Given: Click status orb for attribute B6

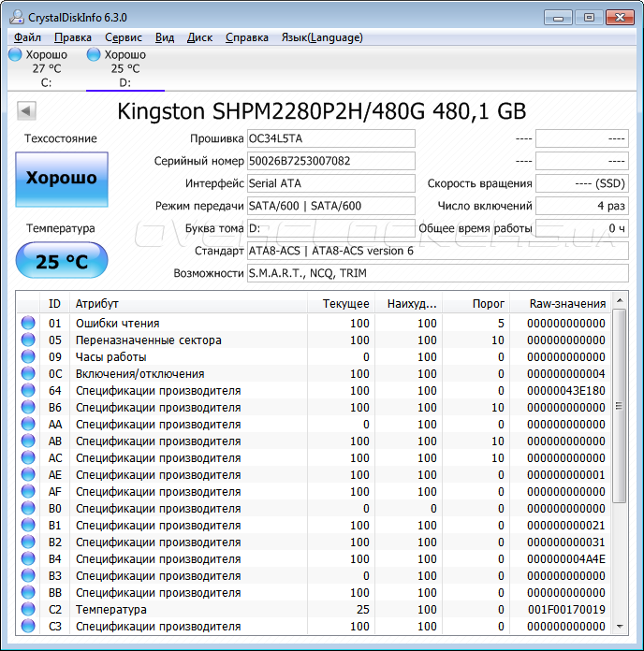Looking at the screenshot, I should click(28, 407).
